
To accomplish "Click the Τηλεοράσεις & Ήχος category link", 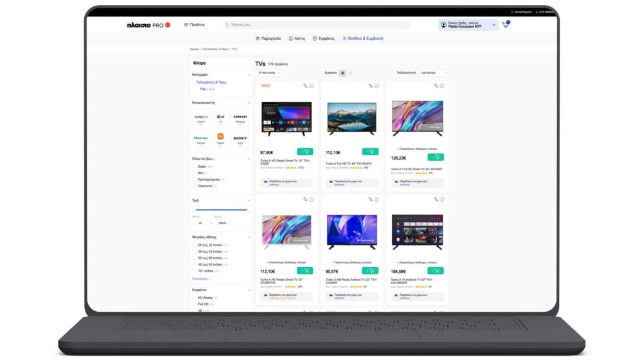I will [213, 82].
